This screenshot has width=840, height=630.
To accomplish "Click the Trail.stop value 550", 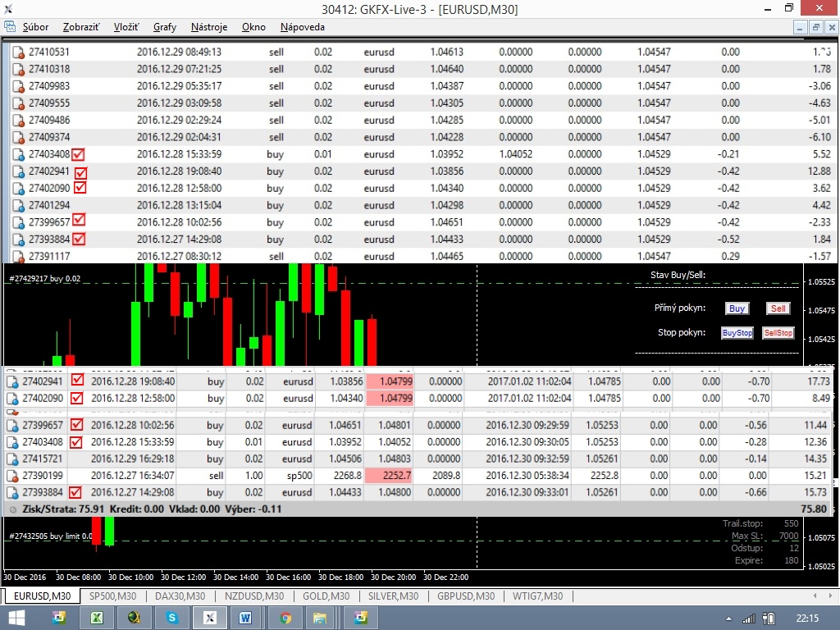I will [792, 523].
